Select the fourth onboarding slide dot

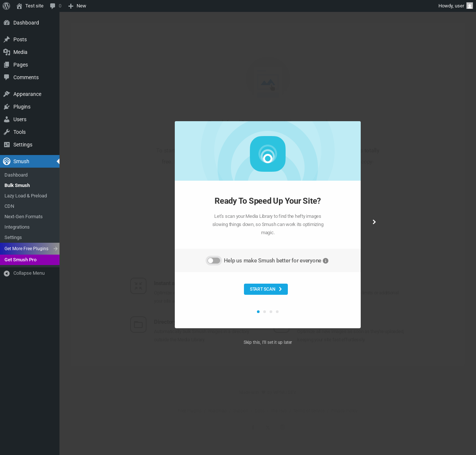pyautogui.click(x=277, y=312)
